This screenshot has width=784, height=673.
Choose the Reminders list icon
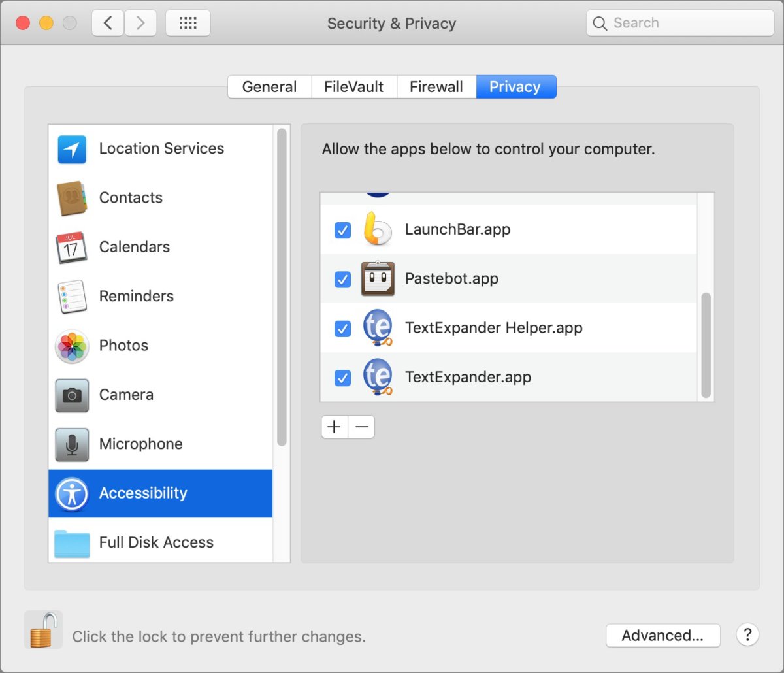(x=72, y=297)
